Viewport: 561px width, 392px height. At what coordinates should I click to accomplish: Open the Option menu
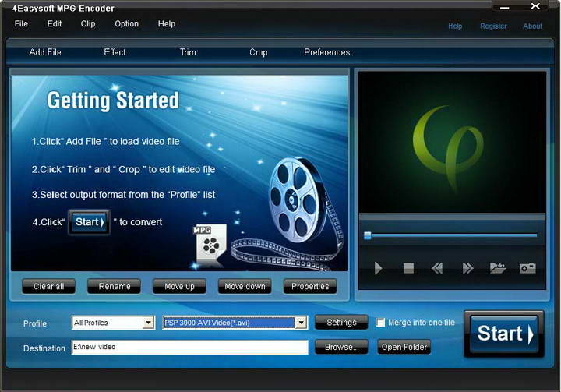click(127, 24)
